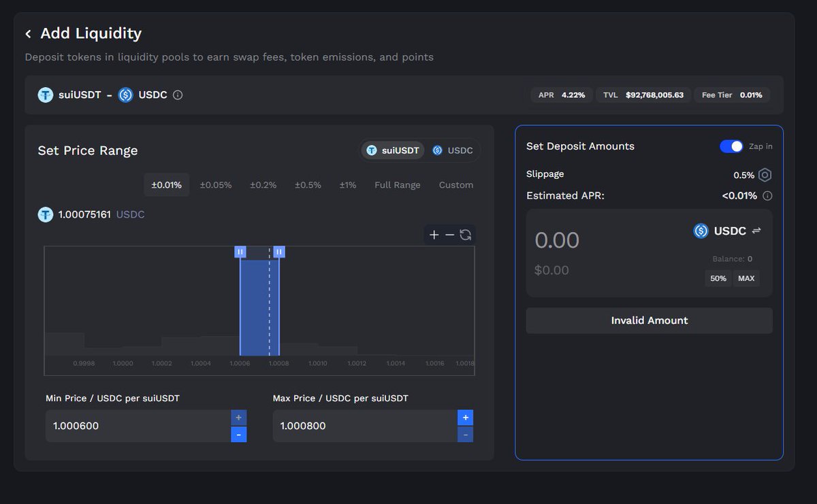Decrease the Min Price with minus
817x504 pixels.
click(x=239, y=435)
